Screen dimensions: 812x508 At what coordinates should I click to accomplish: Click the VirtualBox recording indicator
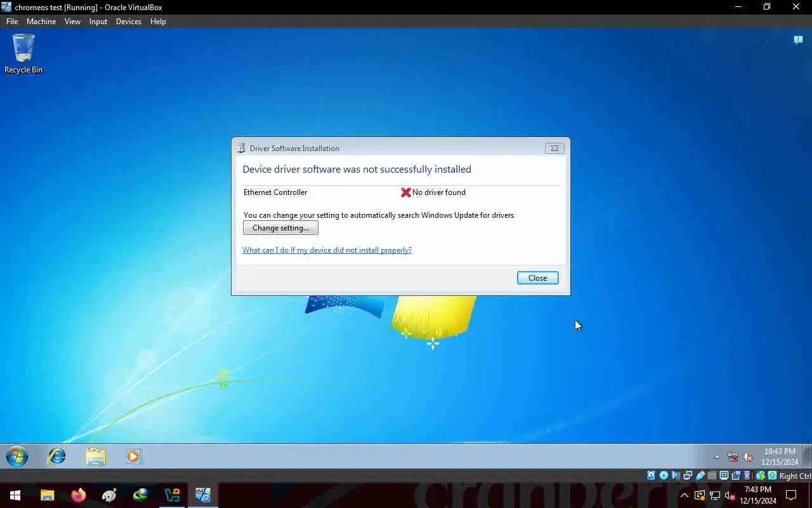click(737, 476)
